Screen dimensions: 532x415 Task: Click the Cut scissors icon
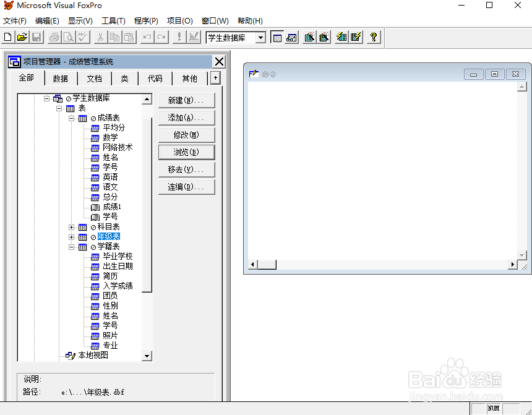pyautogui.click(x=100, y=37)
